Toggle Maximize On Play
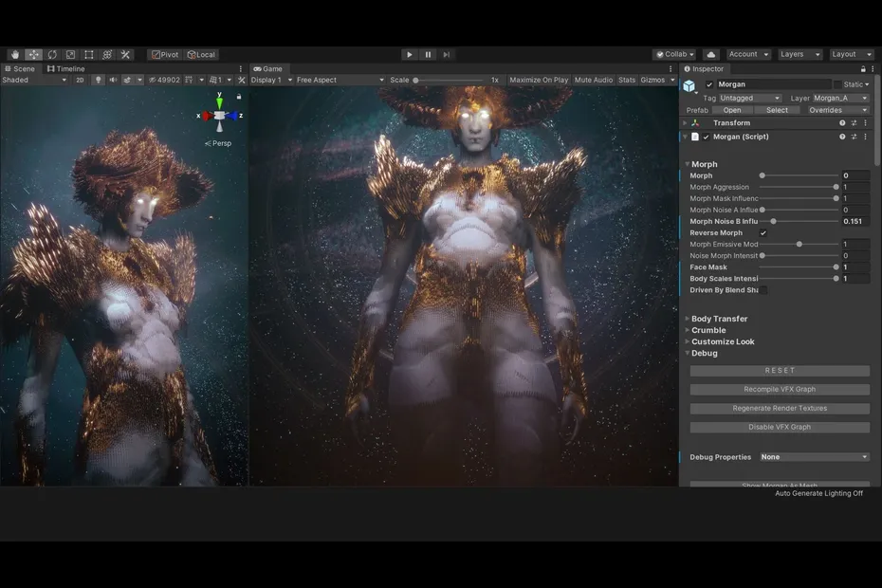882x588 pixels. (x=539, y=80)
